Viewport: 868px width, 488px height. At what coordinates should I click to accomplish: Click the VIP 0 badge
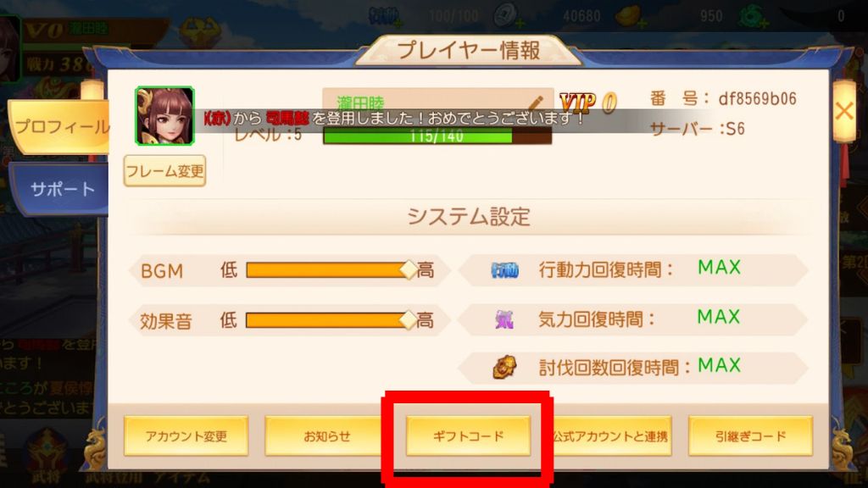(587, 103)
